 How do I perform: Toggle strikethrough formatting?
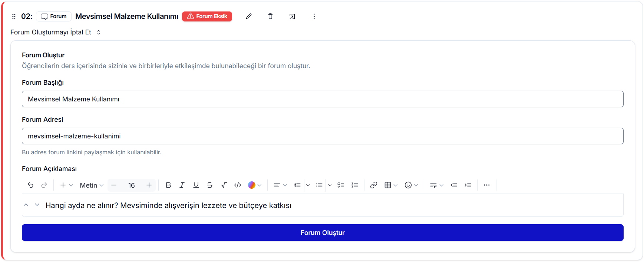tap(210, 185)
